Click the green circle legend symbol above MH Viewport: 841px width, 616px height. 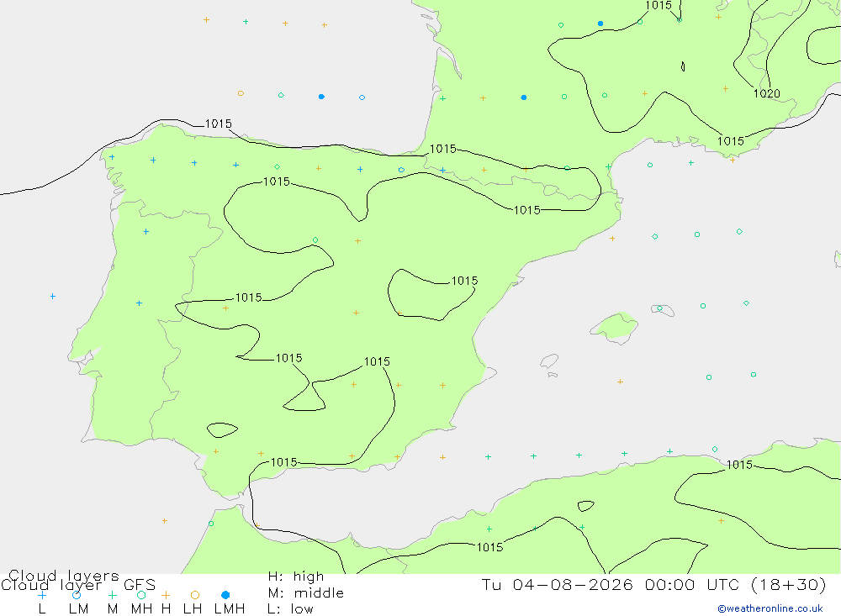[x=141, y=595]
